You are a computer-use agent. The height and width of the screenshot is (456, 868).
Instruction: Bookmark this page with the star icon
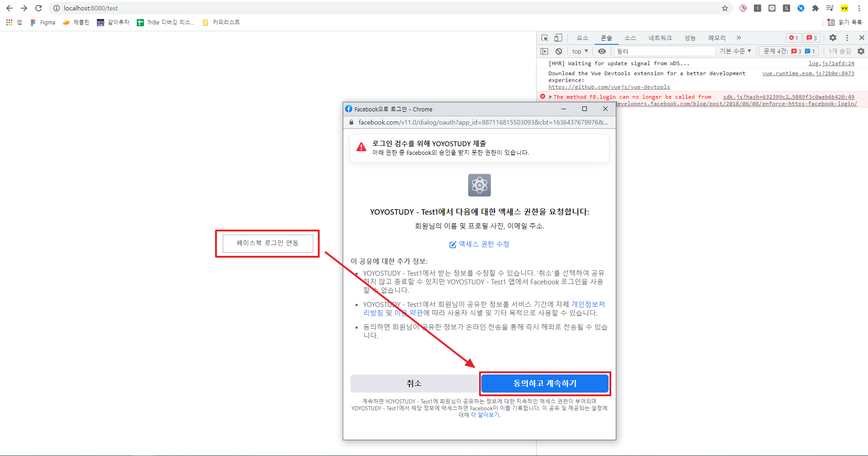pos(725,8)
